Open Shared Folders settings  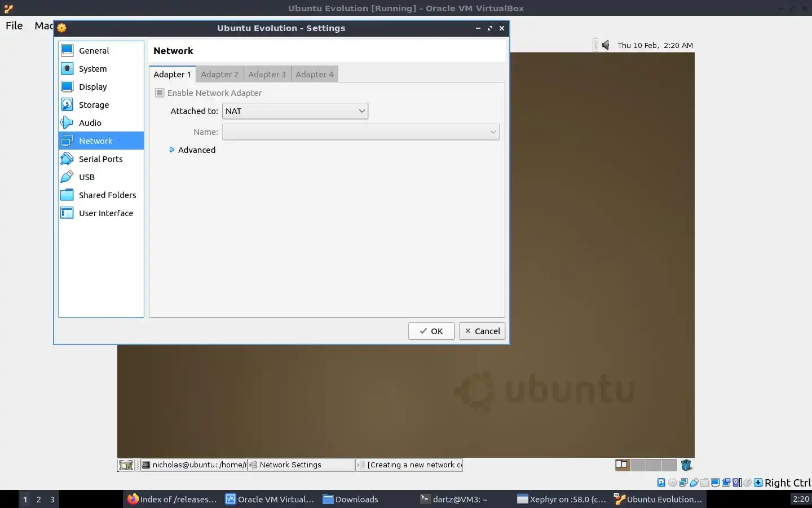[x=101, y=195]
